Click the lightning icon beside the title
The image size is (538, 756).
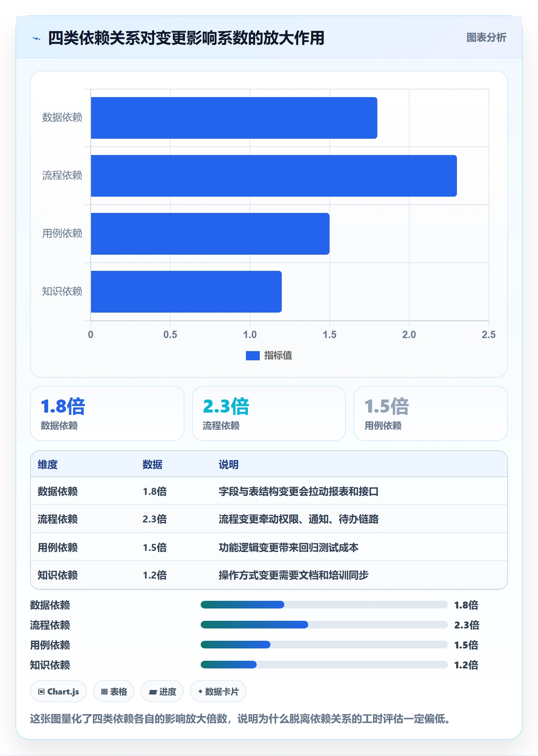pos(37,38)
